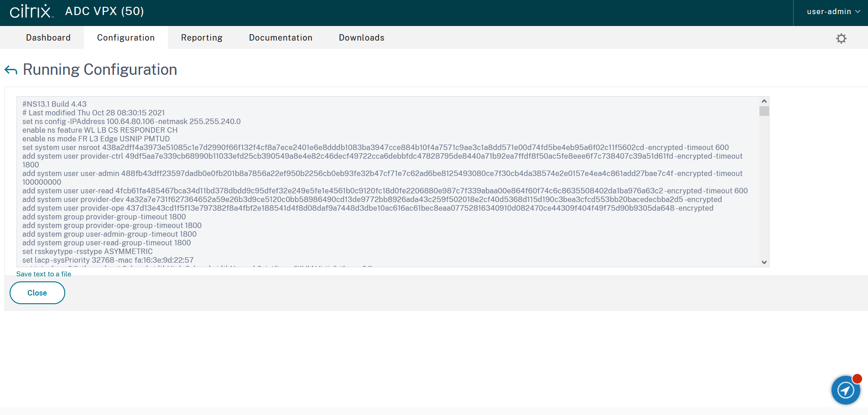The width and height of the screenshot is (868, 415).
Task: Click the 'add system user user-read' line
Action: tap(385, 191)
